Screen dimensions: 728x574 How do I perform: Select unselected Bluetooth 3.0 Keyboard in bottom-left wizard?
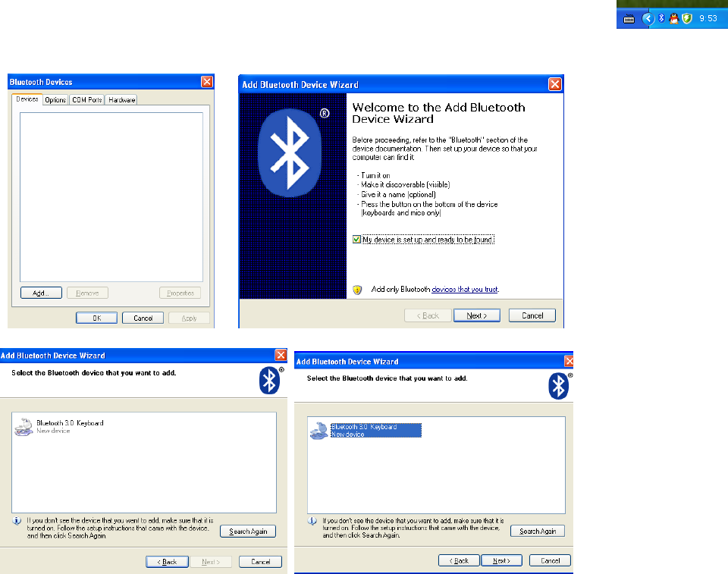coord(70,427)
